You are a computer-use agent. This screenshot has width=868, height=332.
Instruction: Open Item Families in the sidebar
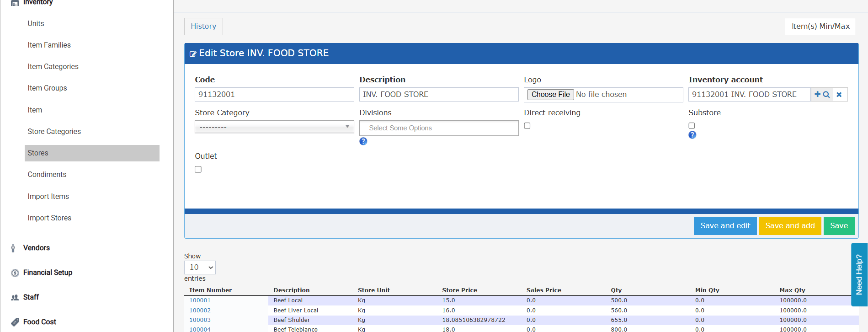tap(49, 45)
